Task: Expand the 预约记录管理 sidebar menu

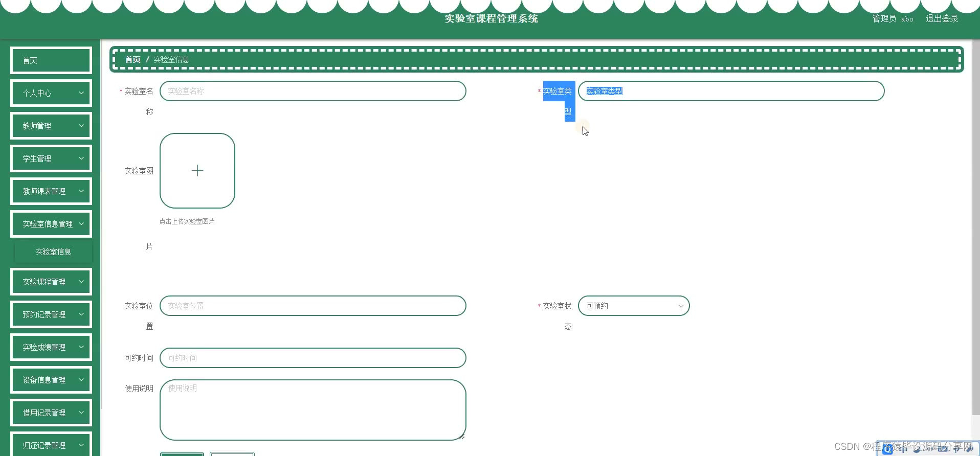Action: click(51, 314)
